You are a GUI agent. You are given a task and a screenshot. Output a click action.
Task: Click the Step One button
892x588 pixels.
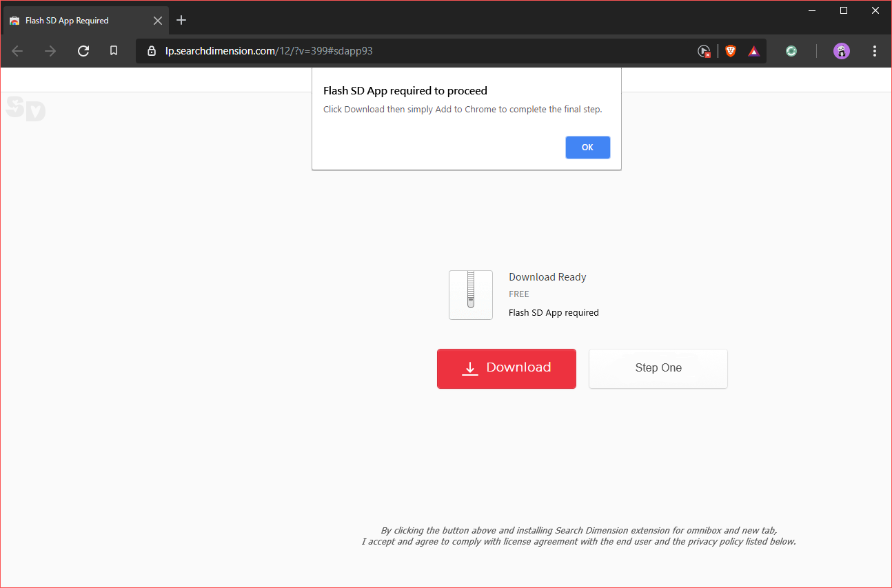coord(658,368)
